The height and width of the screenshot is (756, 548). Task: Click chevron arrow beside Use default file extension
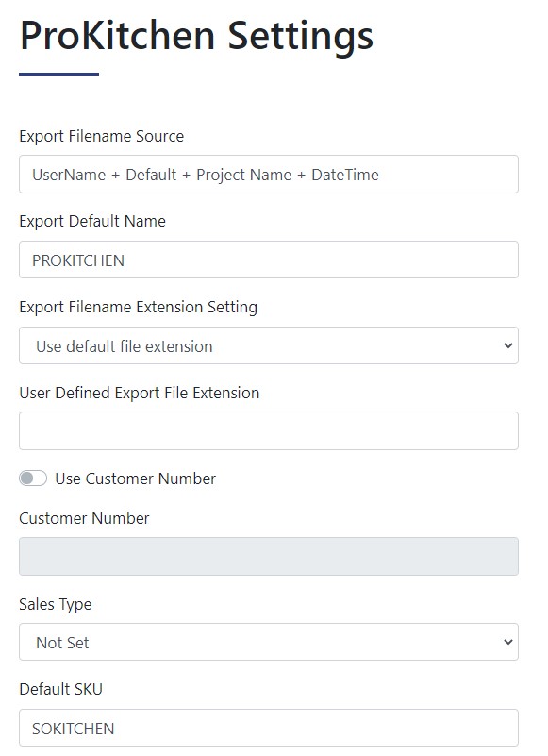[x=508, y=345]
